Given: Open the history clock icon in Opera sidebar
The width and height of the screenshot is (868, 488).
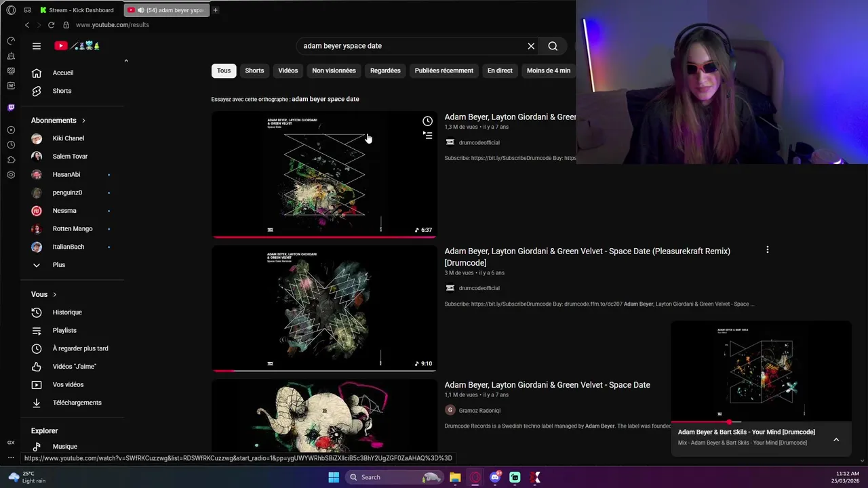Looking at the screenshot, I should [11, 144].
